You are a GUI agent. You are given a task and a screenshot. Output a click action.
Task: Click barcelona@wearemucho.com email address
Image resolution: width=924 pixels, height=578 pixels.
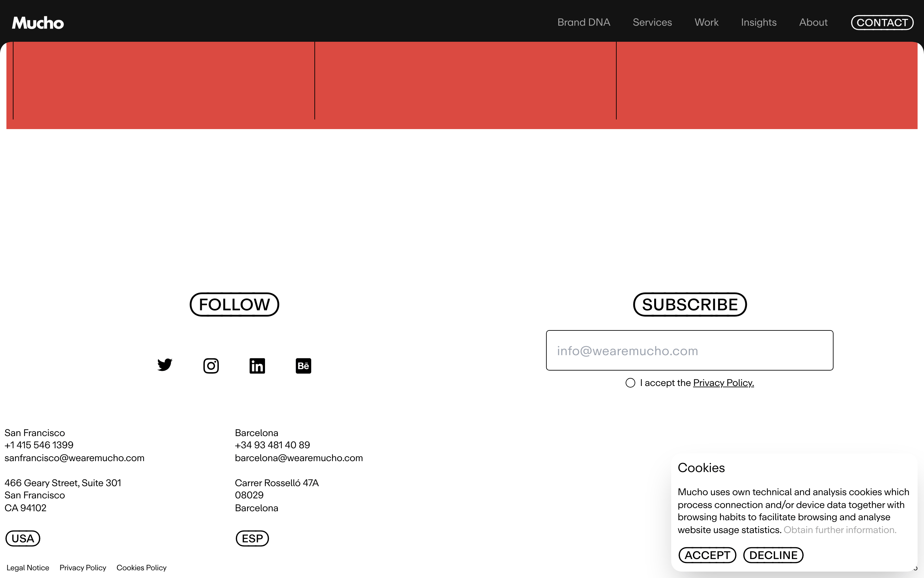tap(299, 458)
